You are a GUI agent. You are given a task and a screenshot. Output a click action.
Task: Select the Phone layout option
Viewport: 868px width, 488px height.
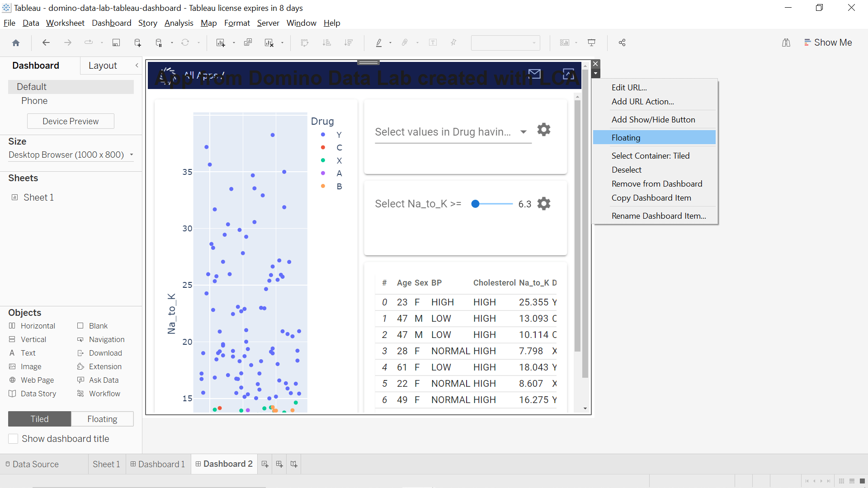click(x=34, y=101)
